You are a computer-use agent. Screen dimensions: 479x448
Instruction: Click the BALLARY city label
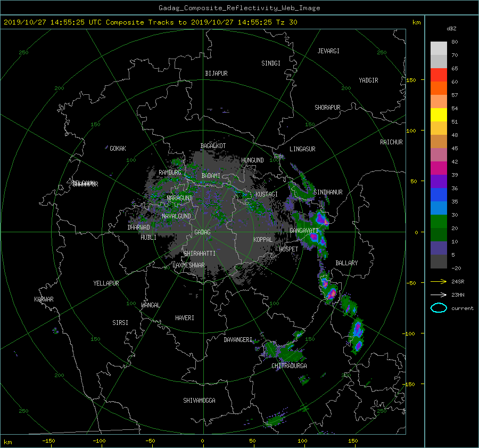346,263
